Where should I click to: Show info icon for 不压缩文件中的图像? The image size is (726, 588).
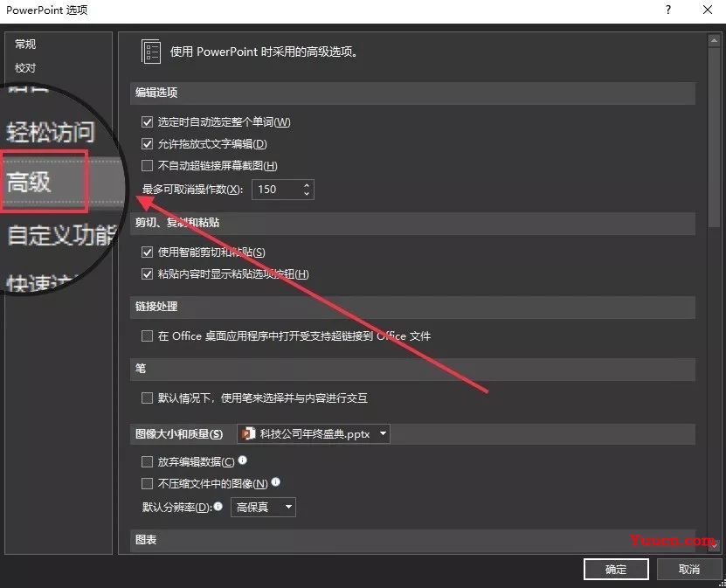coord(275,482)
